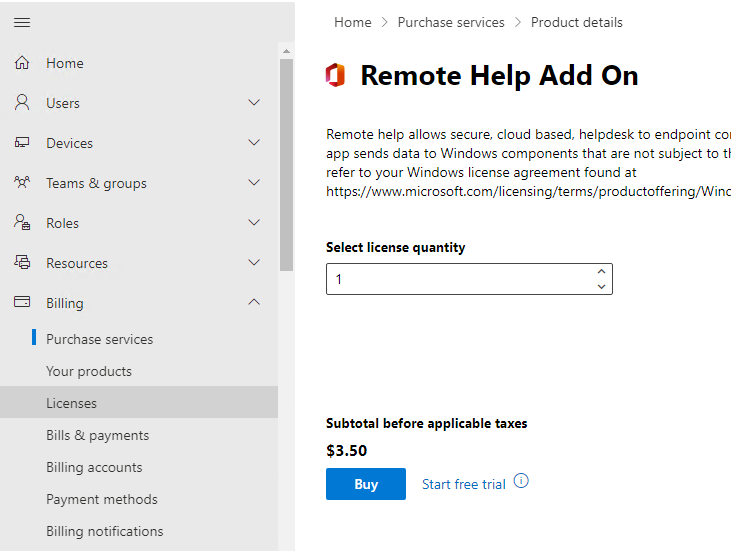Click the Start free trial link
The width and height of the screenshot is (731, 551).
click(463, 484)
